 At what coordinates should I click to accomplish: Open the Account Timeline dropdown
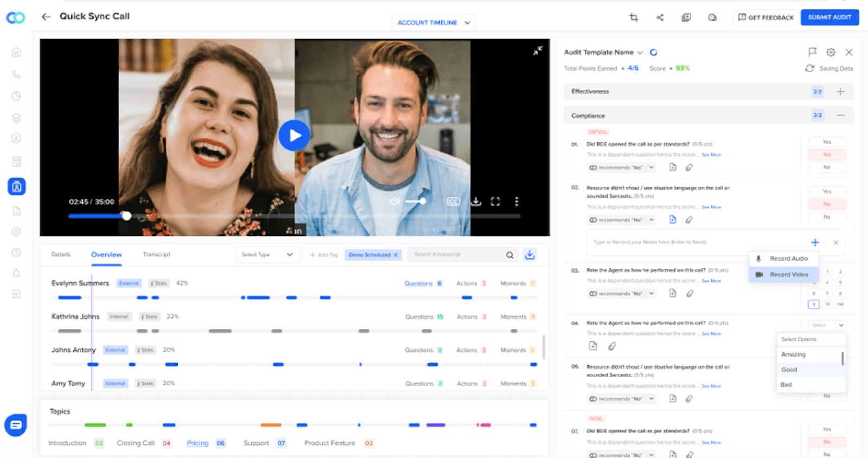coord(433,23)
